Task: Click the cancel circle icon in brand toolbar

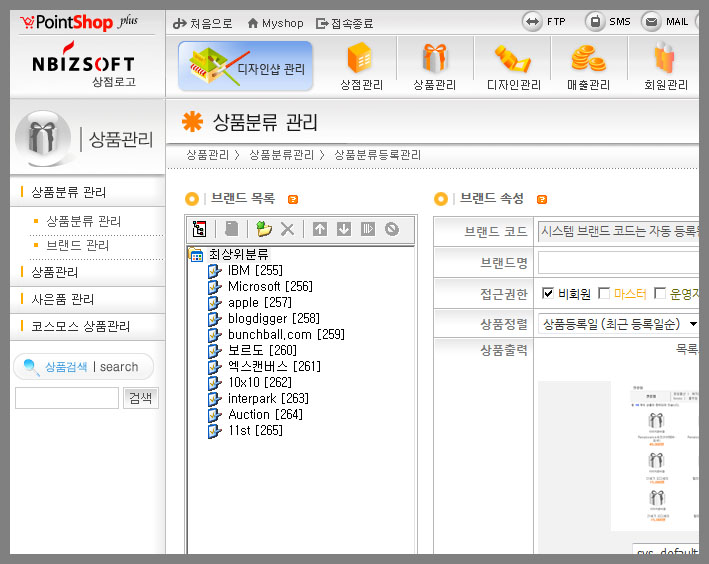Action: pyautogui.click(x=392, y=229)
